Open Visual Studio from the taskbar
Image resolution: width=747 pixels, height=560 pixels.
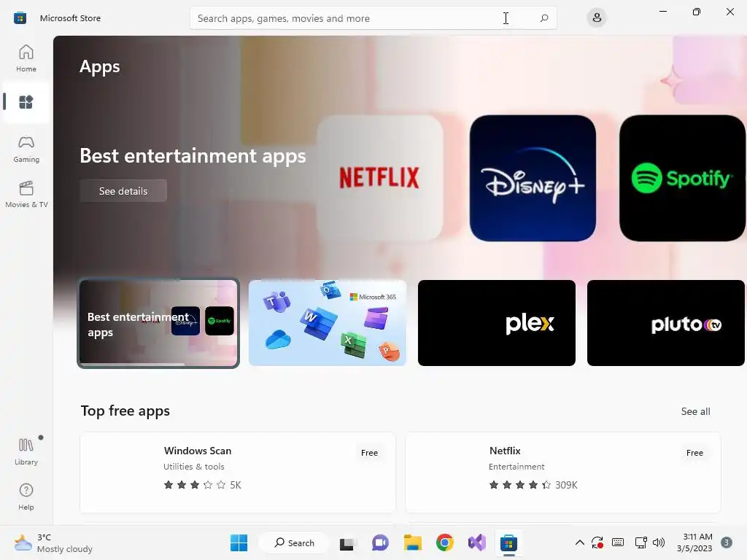477,542
